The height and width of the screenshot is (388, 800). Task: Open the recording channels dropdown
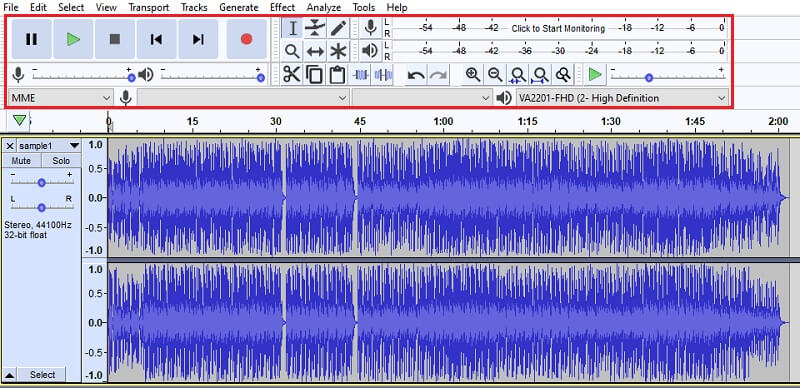point(422,98)
